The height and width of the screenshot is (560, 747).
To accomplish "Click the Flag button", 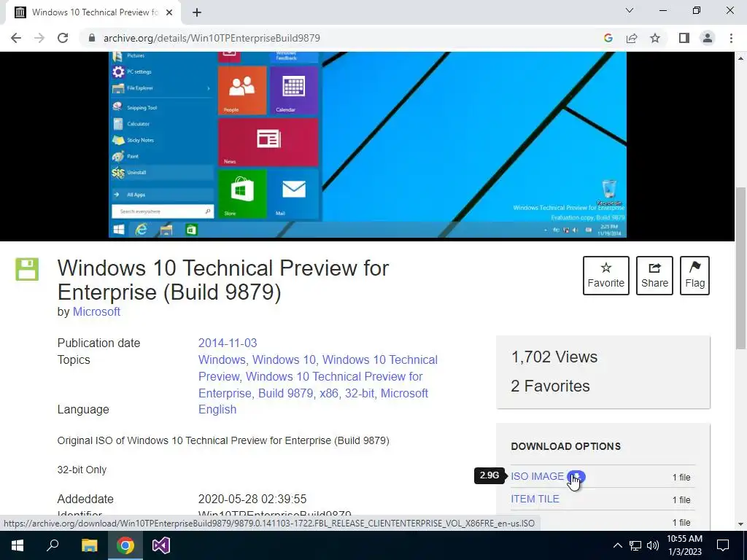I will [694, 276].
